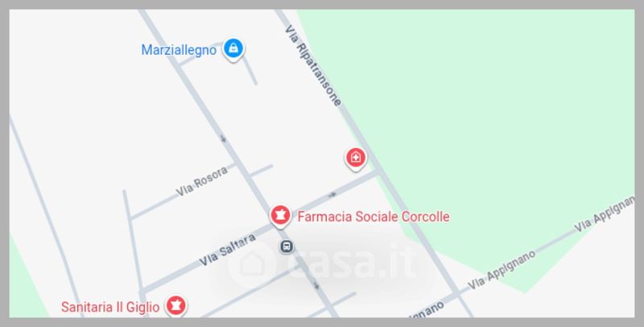The image size is (644, 327).
Task: Click the Via Appignano label at right edge
Action: point(604,214)
